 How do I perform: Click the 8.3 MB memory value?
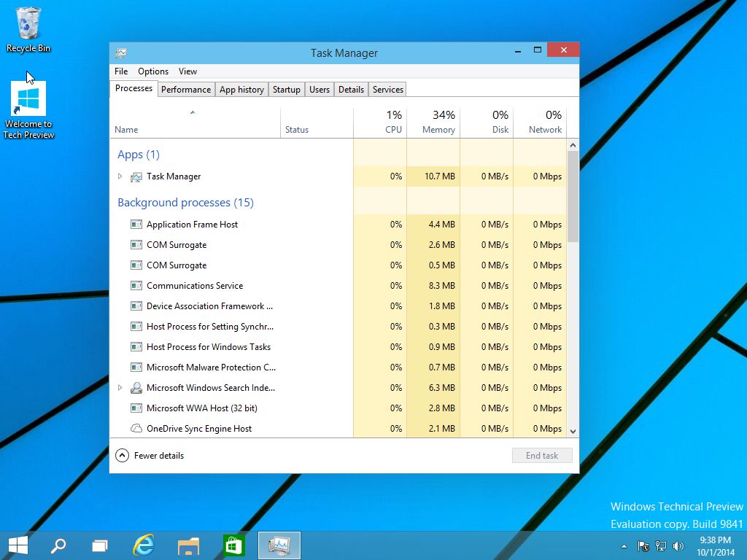coord(441,286)
